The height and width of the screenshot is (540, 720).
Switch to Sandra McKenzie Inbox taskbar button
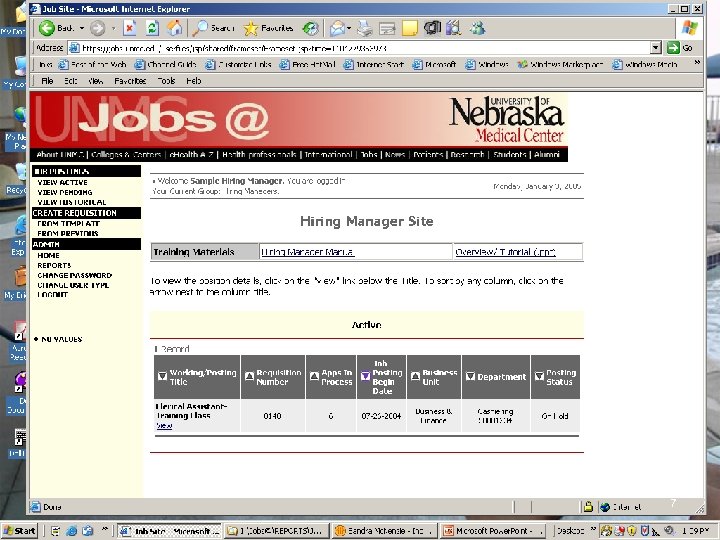pyautogui.click(x=384, y=531)
